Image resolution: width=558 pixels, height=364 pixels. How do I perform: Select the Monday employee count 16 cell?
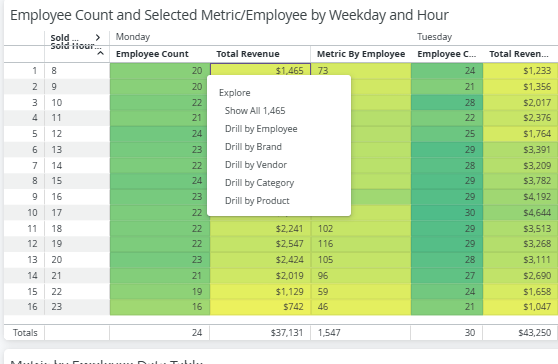point(159,307)
